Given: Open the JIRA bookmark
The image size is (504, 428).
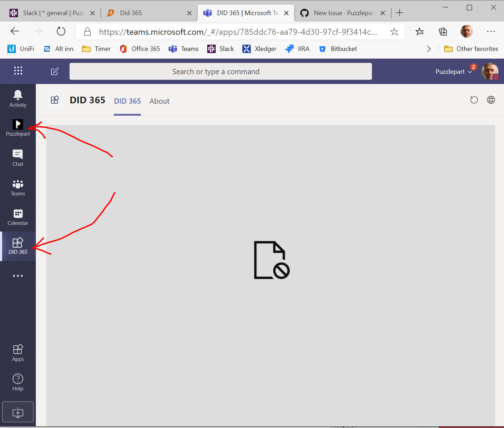Looking at the screenshot, I should [x=297, y=49].
